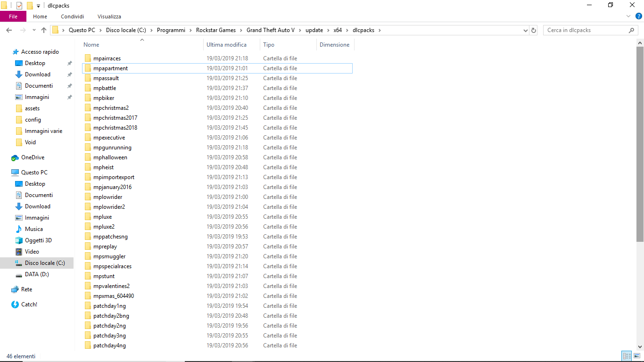The image size is (644, 362).
Task: Select Accesso rapido in navigation pane
Action: click(x=40, y=52)
